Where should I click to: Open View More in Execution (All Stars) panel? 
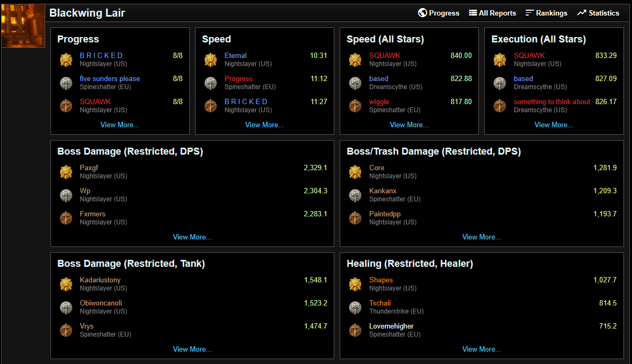[554, 125]
